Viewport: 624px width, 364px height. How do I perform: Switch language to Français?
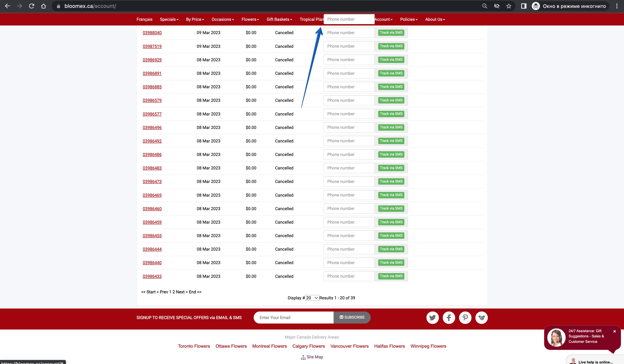tap(144, 19)
